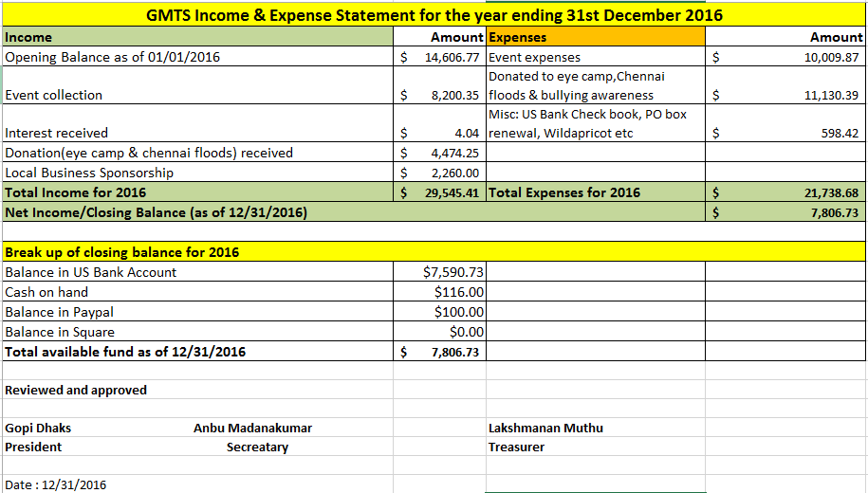
Task: Click the expenses 'Amount' column header
Action: pyautogui.click(x=785, y=37)
